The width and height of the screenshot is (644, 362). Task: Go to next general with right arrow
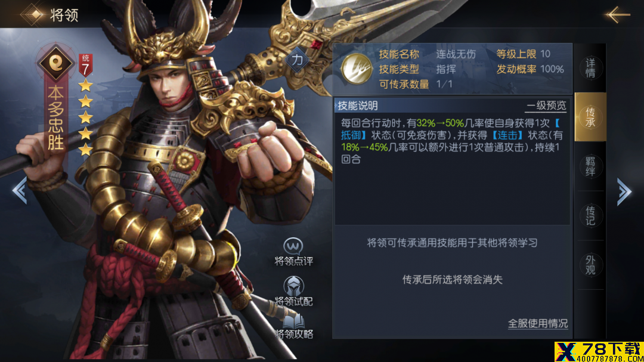click(624, 191)
